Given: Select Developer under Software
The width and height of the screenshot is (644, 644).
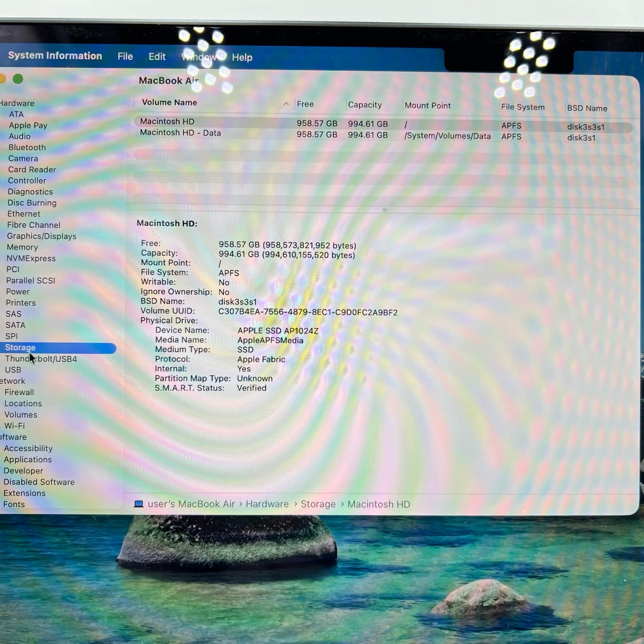Looking at the screenshot, I should [x=24, y=471].
